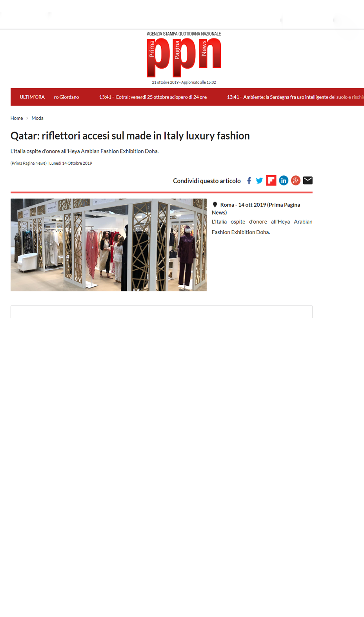Click the empty box below the article

pos(162,311)
